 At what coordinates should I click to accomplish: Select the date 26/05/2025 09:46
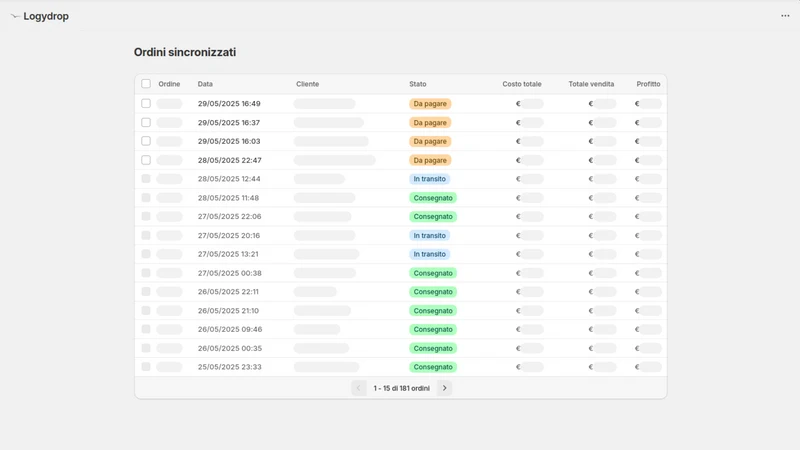pyautogui.click(x=230, y=330)
